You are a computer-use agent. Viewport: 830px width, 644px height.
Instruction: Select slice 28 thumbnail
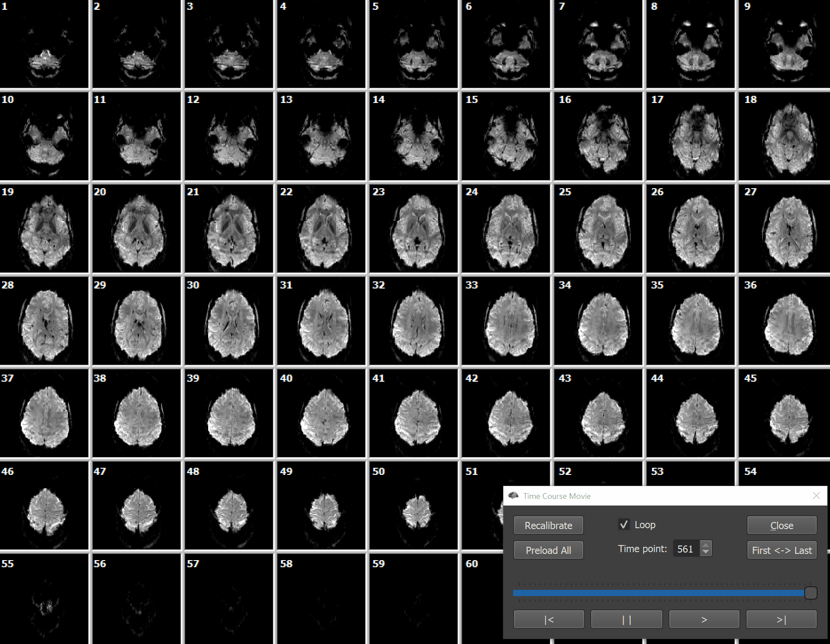[x=44, y=321]
